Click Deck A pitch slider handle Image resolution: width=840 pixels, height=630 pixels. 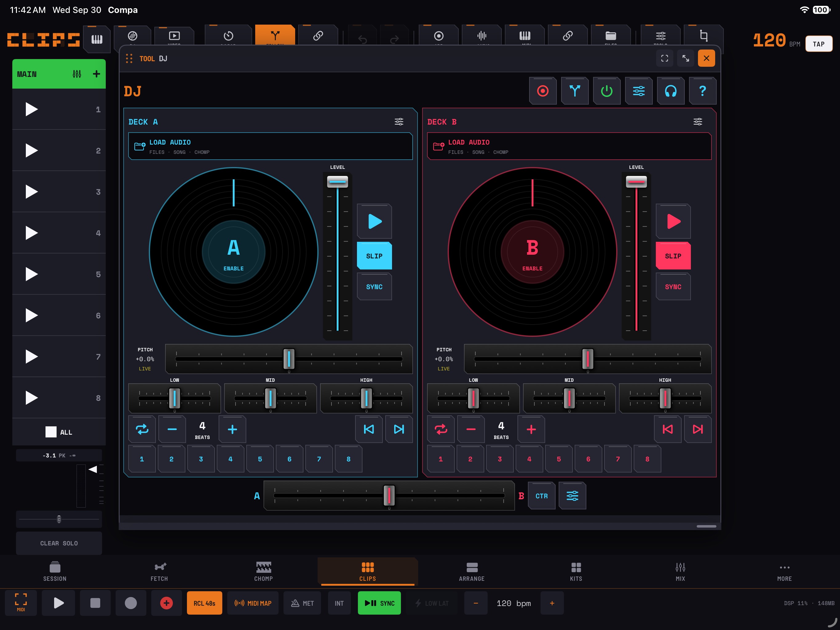[289, 359]
